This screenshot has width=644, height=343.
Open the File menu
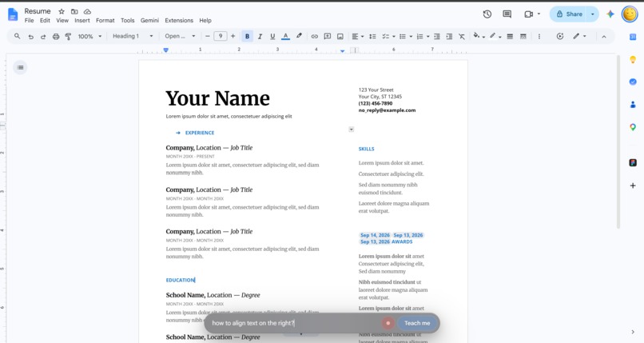(29, 21)
